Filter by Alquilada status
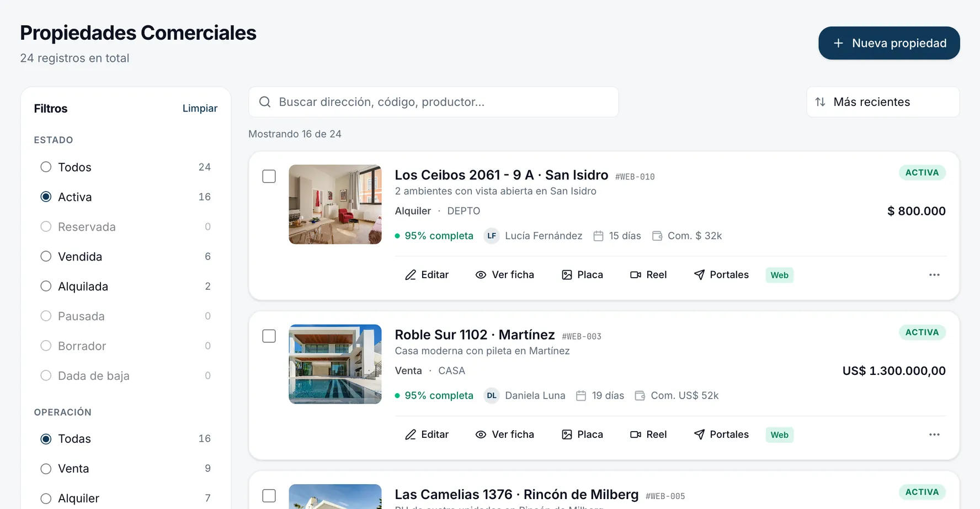980x509 pixels. [46, 287]
